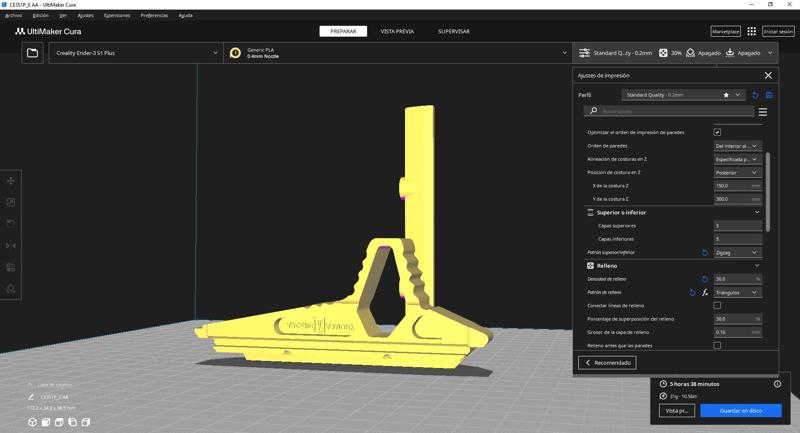This screenshot has width=800, height=433.
Task: Reset infill density to default value
Action: 705,279
